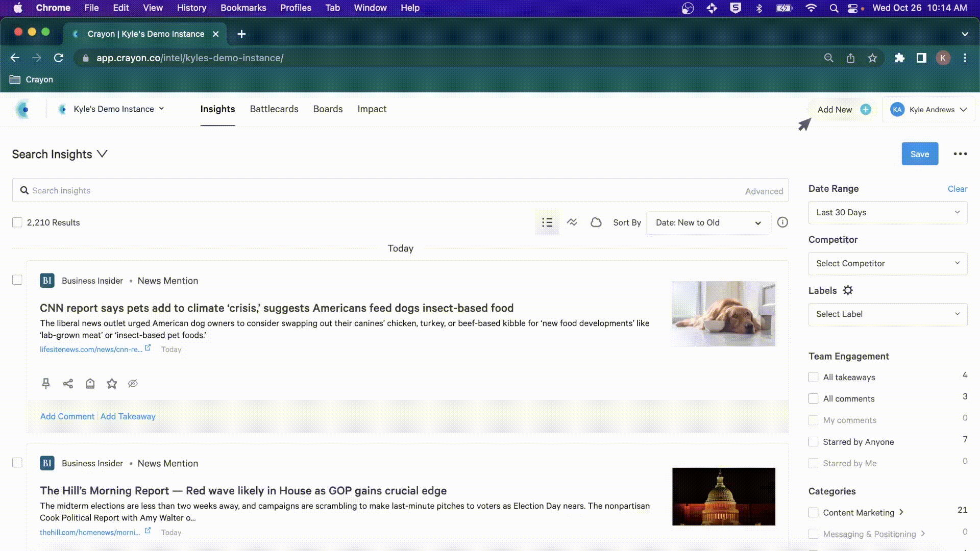The height and width of the screenshot is (551, 980).
Task: Go to the Battlecards tab
Action: pyautogui.click(x=274, y=109)
